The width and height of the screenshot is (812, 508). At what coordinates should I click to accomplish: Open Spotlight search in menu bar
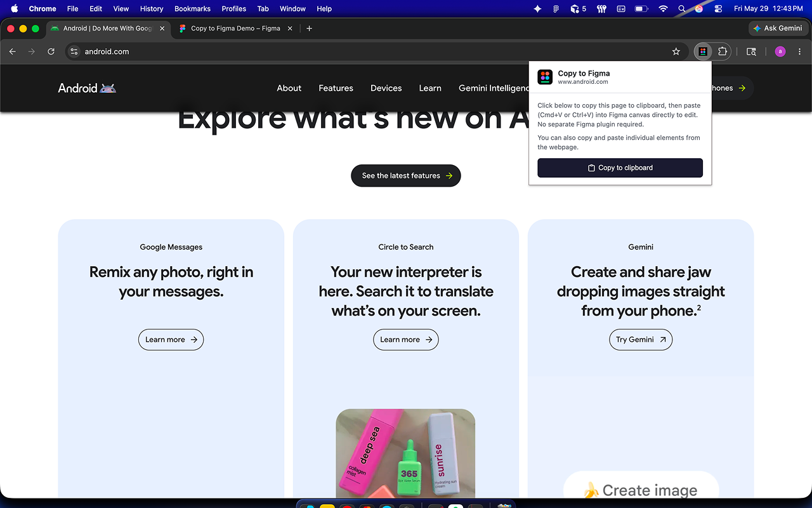pyautogui.click(x=682, y=9)
